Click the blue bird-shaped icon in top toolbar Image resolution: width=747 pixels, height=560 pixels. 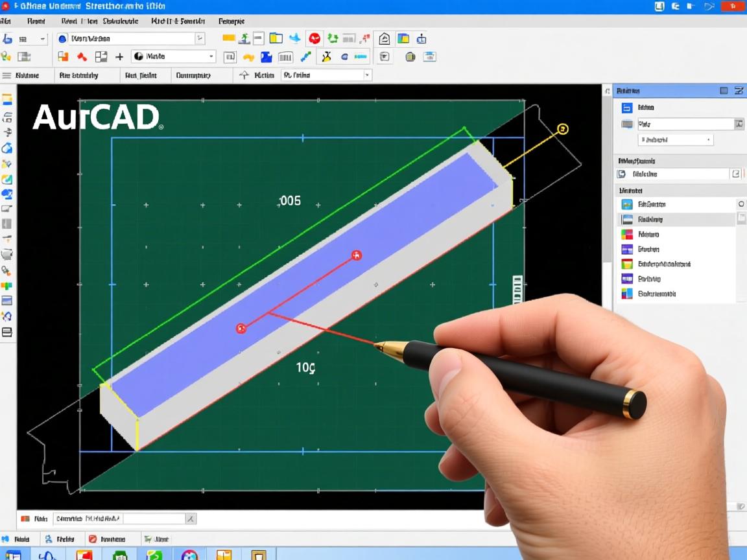295,38
